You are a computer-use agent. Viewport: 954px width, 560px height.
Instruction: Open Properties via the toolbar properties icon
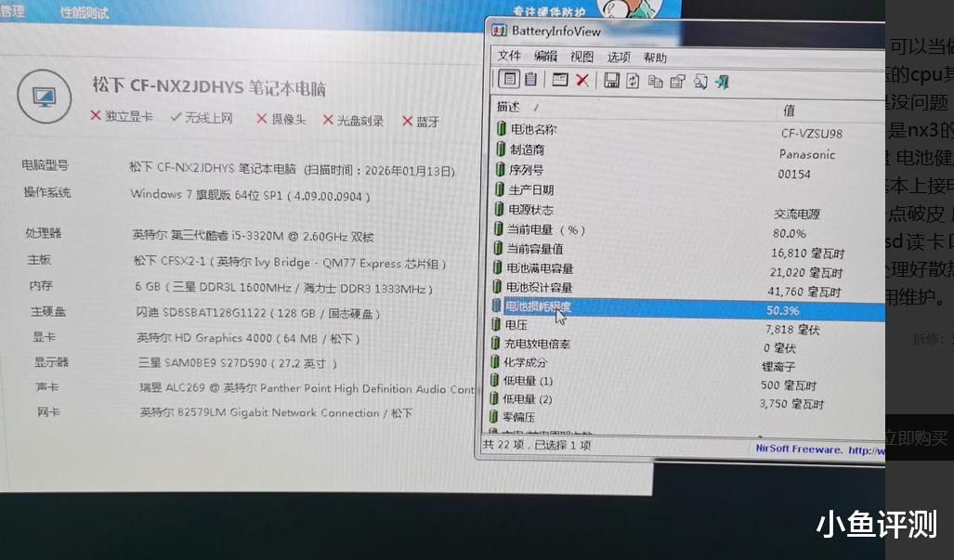677,82
